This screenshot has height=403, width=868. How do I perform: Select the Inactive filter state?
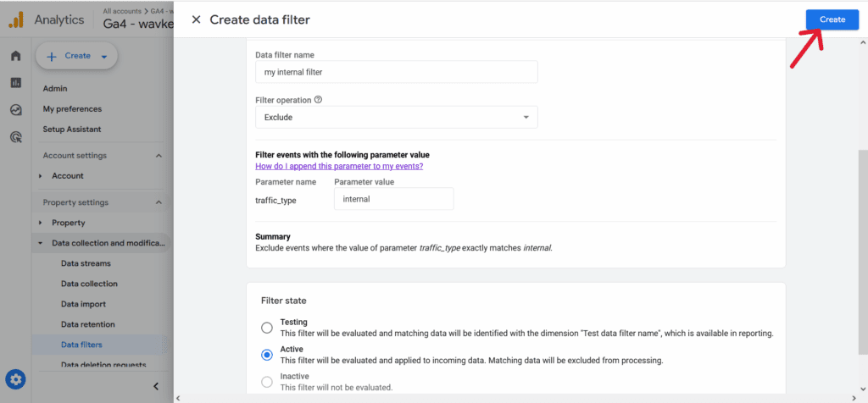point(267,382)
